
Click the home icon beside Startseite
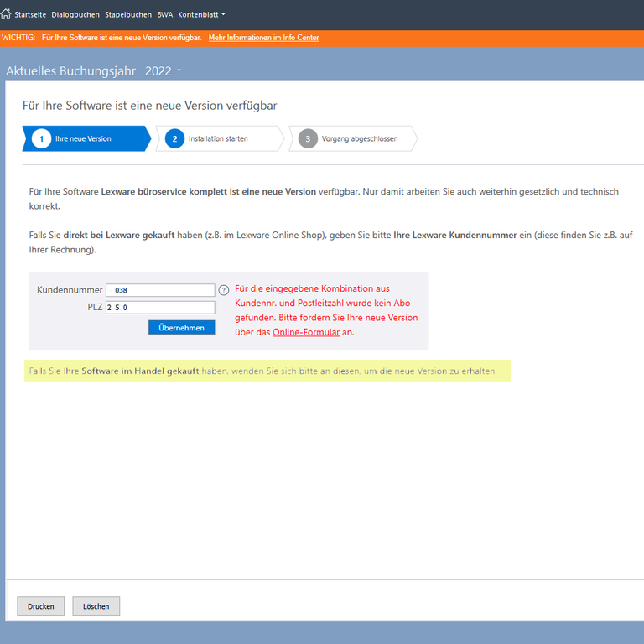[x=5, y=14]
